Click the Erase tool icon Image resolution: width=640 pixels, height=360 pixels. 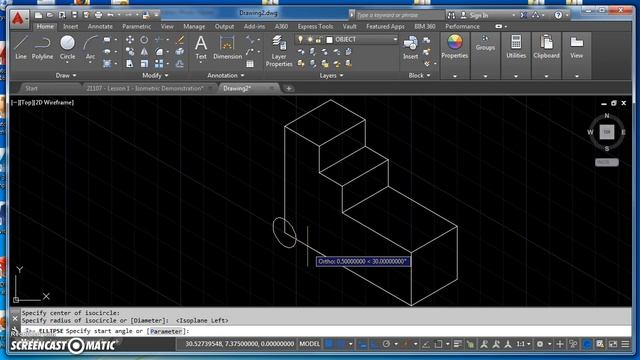pos(180,40)
